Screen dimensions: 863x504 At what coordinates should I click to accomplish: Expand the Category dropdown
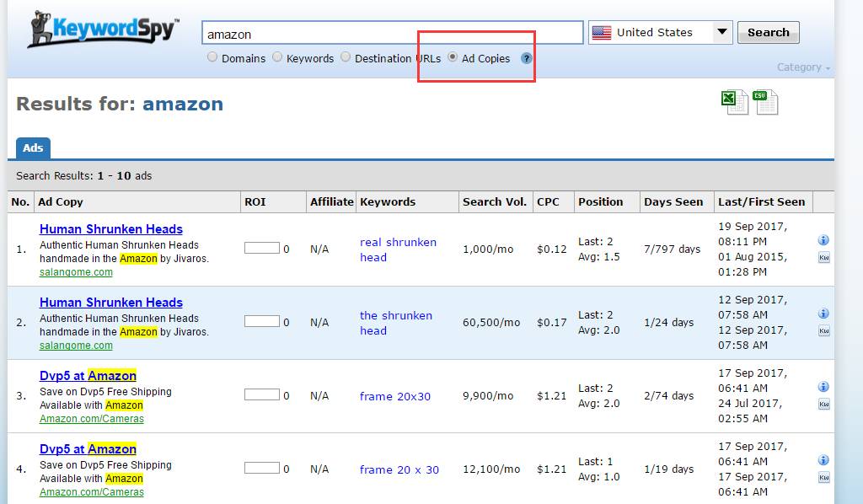pyautogui.click(x=803, y=67)
